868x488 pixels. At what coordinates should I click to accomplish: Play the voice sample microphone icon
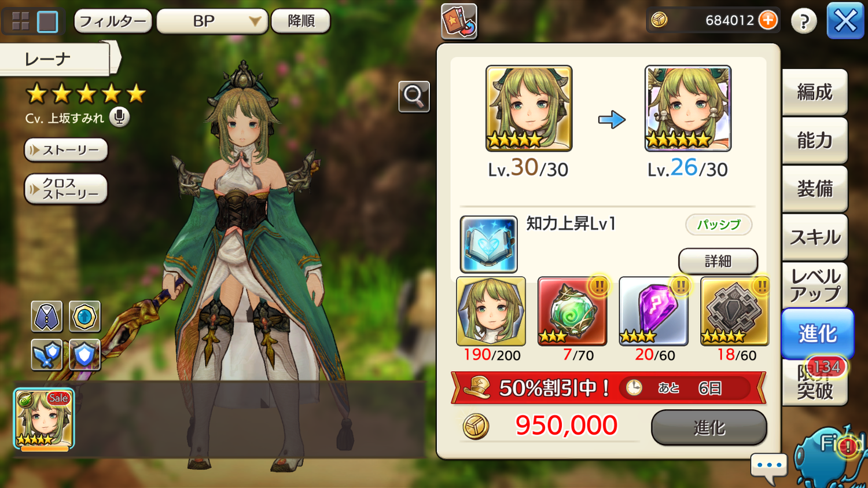pos(119,117)
